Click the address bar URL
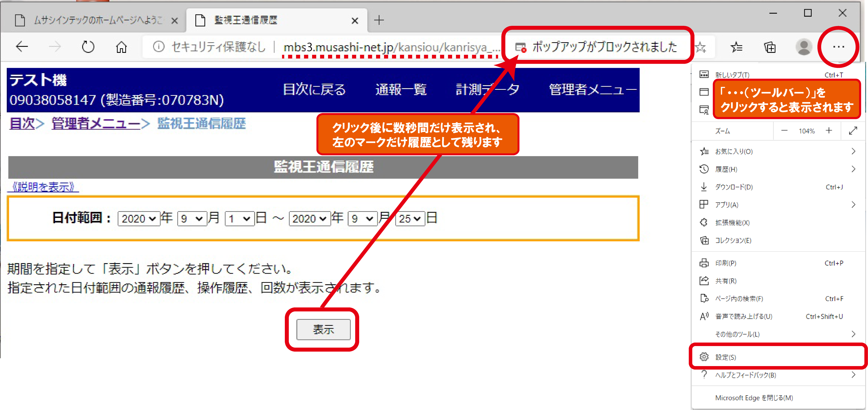 [x=392, y=48]
